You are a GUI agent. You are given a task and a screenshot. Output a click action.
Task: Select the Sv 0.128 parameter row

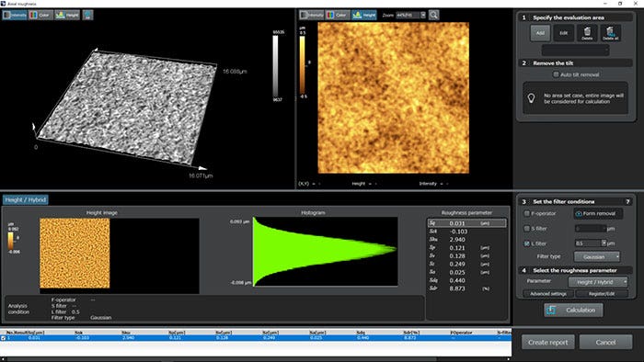click(x=466, y=255)
